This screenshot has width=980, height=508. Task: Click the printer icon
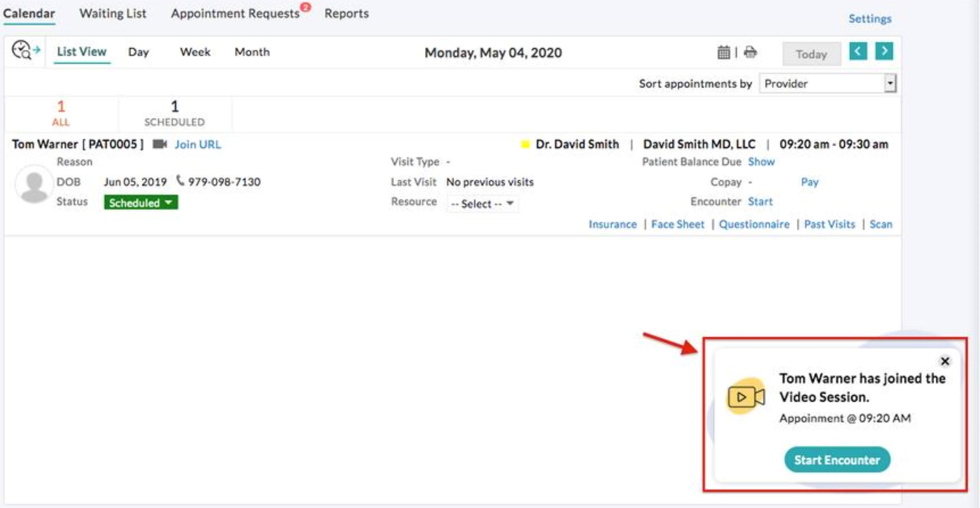[750, 52]
